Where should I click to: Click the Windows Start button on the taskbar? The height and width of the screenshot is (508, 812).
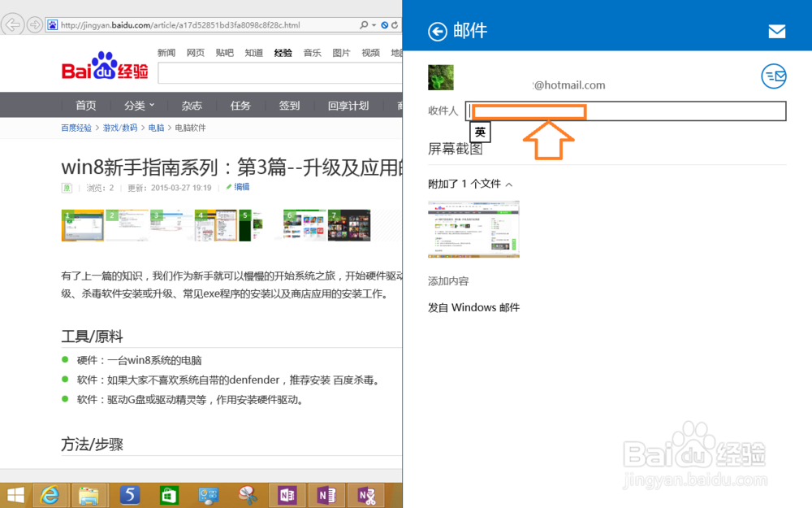click(15, 496)
